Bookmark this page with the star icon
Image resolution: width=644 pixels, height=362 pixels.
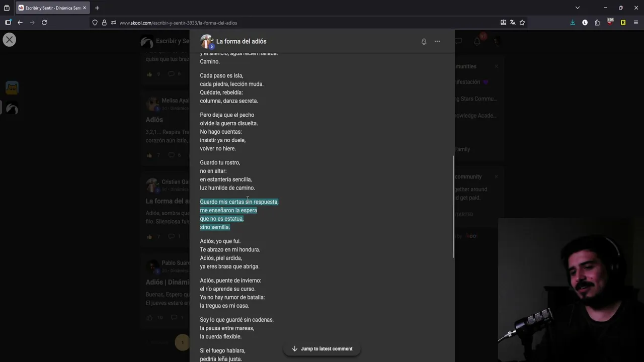tap(522, 23)
